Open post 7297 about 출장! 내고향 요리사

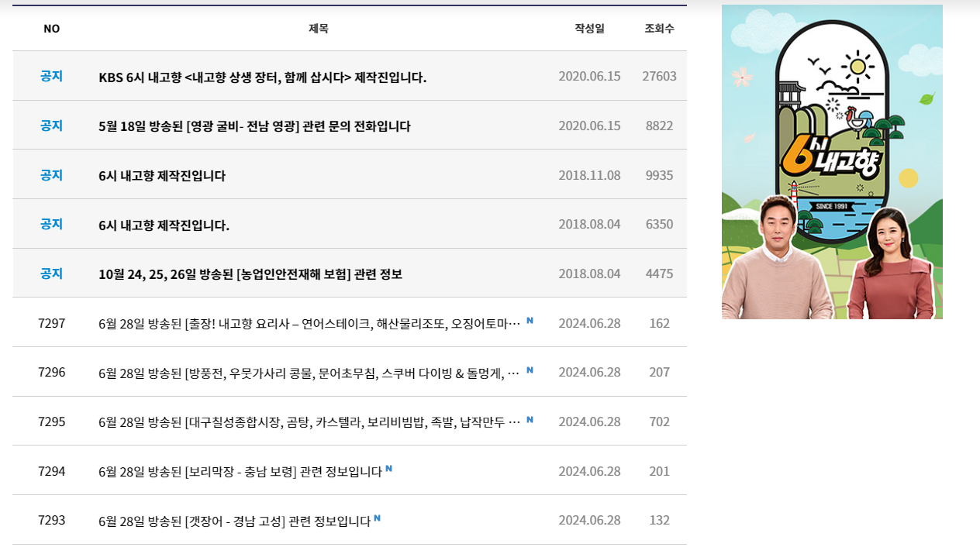click(309, 323)
